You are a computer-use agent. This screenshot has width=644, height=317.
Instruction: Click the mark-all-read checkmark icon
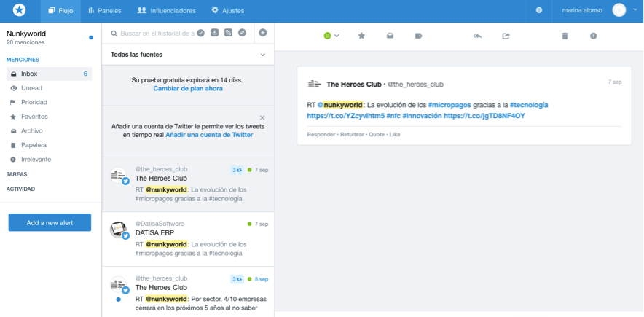tap(200, 34)
